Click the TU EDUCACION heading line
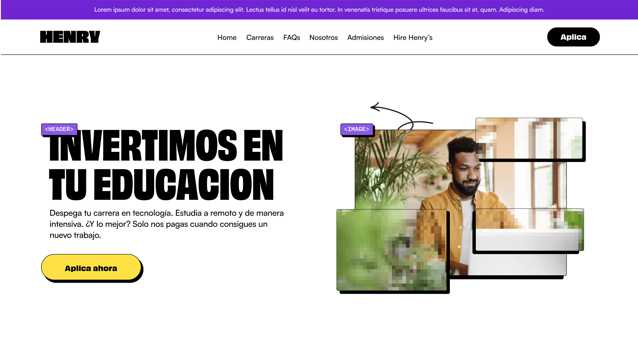 coord(161,185)
